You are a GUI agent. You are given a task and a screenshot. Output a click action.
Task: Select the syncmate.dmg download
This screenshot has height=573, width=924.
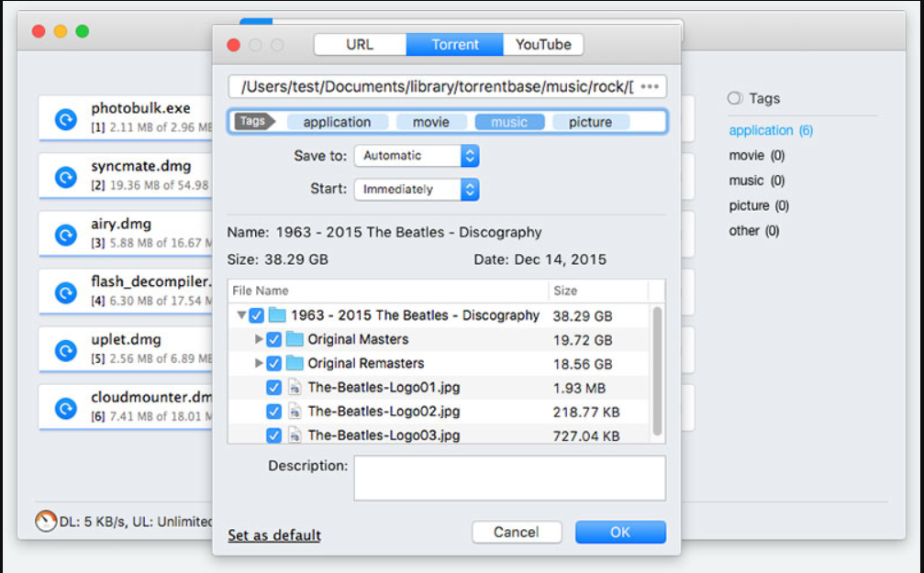tap(126, 176)
